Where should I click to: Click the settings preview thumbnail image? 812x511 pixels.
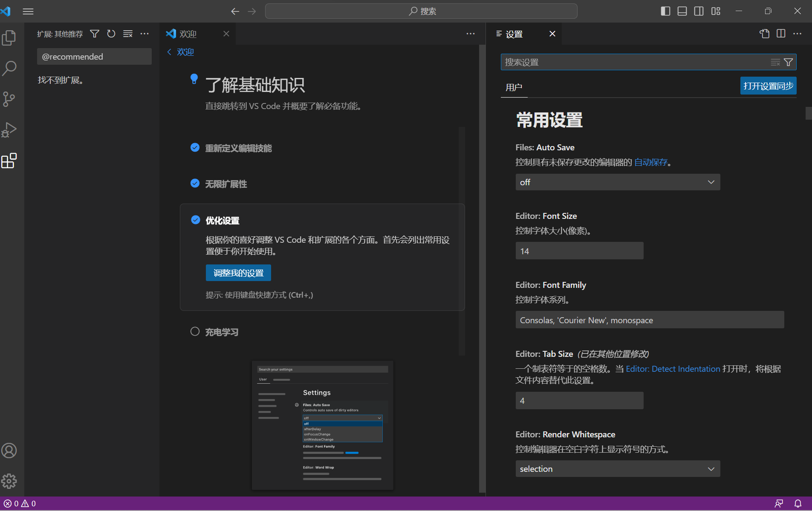tap(322, 425)
